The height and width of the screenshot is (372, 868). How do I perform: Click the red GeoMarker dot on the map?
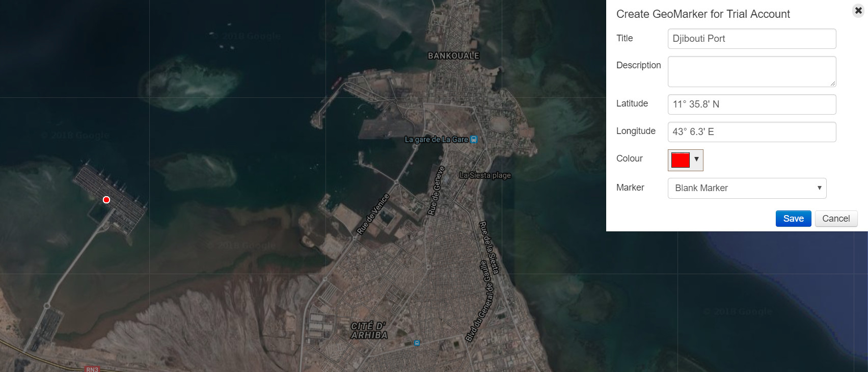106,200
